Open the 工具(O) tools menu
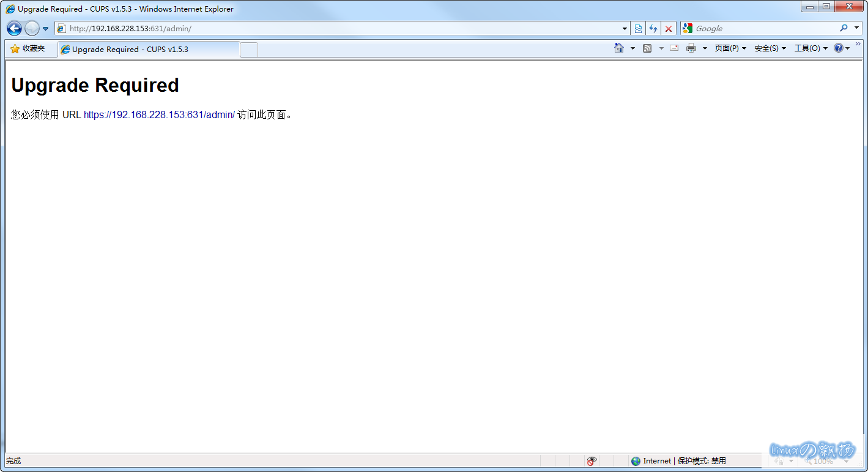868x472 pixels. (x=811, y=48)
